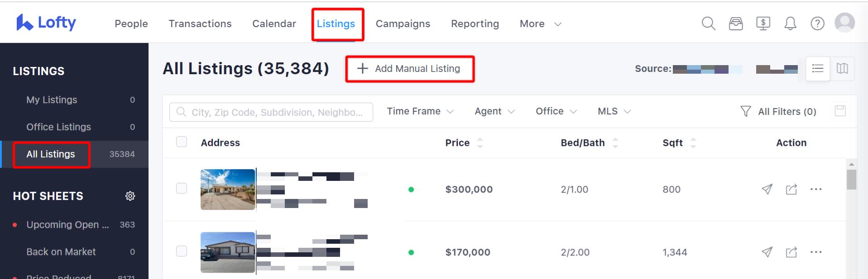Open the inbox tray icon
868x279 pixels.
pos(736,24)
